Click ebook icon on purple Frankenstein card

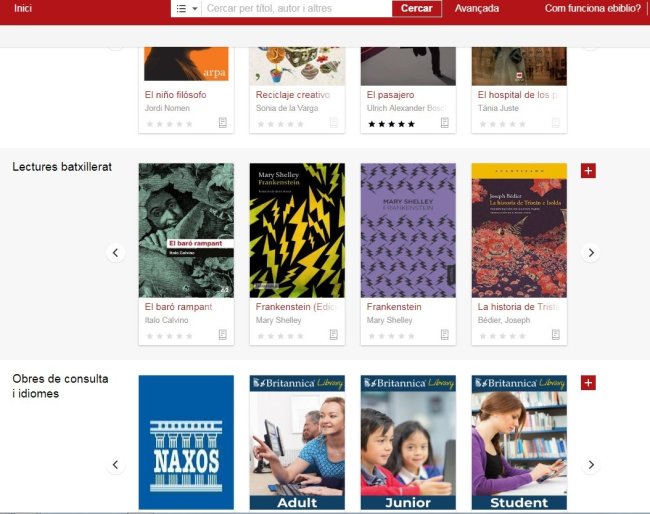click(x=445, y=335)
